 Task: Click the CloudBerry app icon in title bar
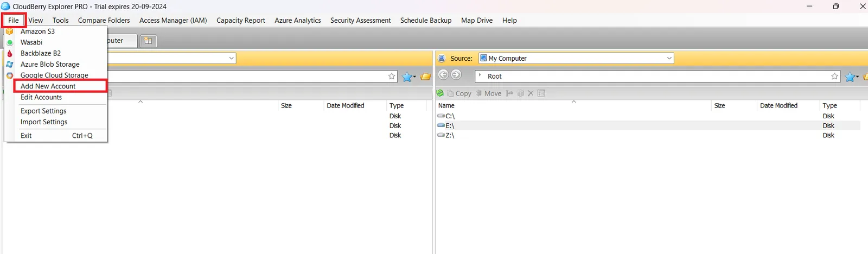pyautogui.click(x=5, y=6)
